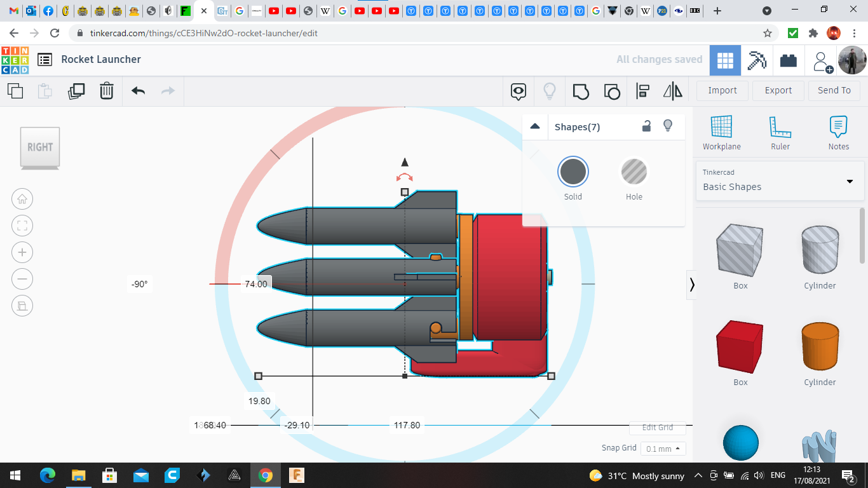The image size is (868, 488).
Task: Click the Export button
Action: coord(778,90)
